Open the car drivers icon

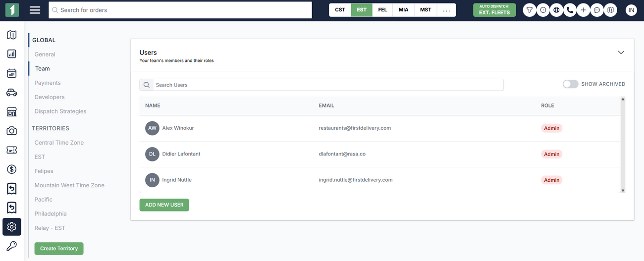click(x=12, y=93)
